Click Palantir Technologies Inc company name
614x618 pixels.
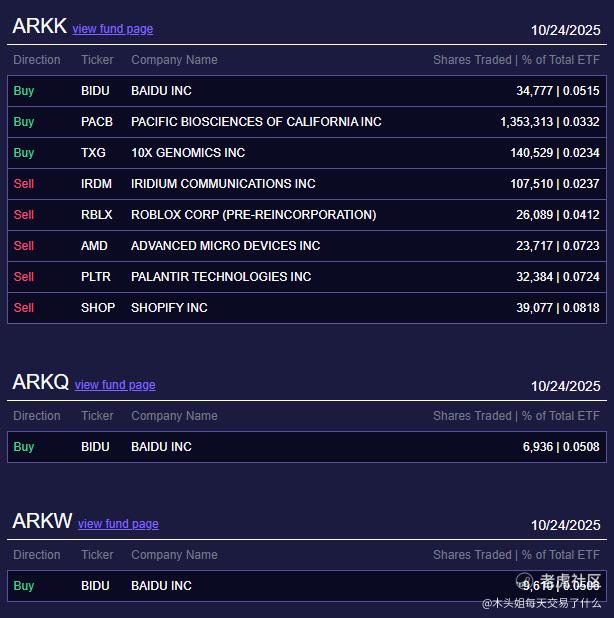click(221, 277)
